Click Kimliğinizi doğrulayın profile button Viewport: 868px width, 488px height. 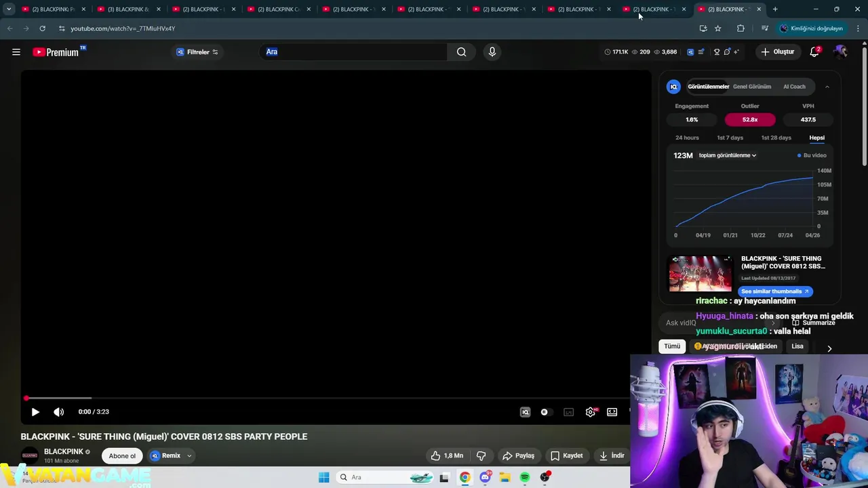[x=811, y=28]
